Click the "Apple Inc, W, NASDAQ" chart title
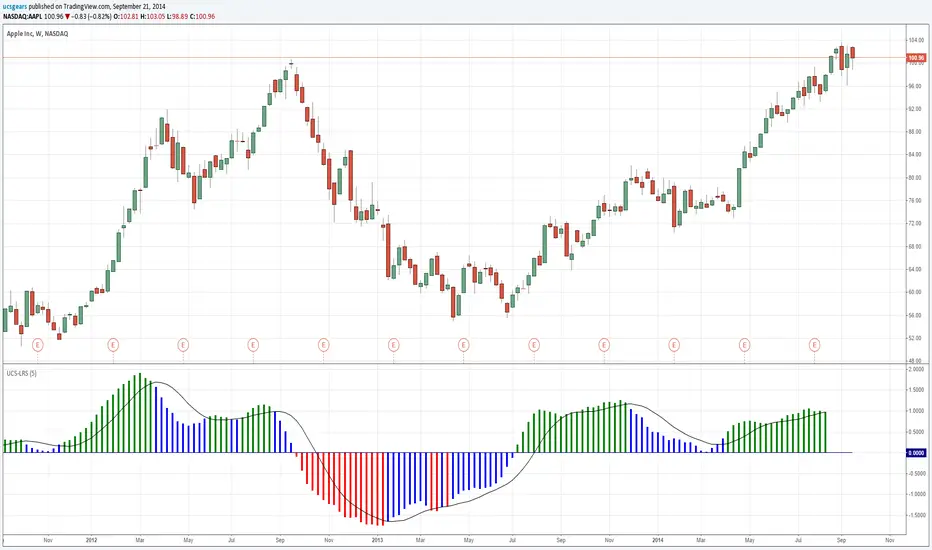 point(43,33)
